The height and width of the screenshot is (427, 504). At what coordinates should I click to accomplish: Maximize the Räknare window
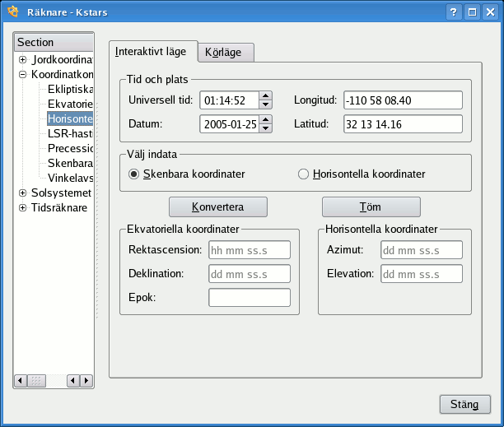point(472,12)
